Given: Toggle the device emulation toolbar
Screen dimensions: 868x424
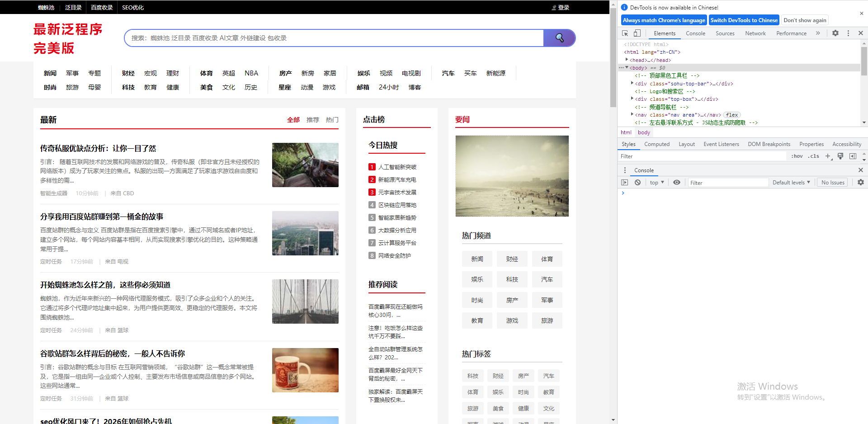Looking at the screenshot, I should pyautogui.click(x=637, y=33).
